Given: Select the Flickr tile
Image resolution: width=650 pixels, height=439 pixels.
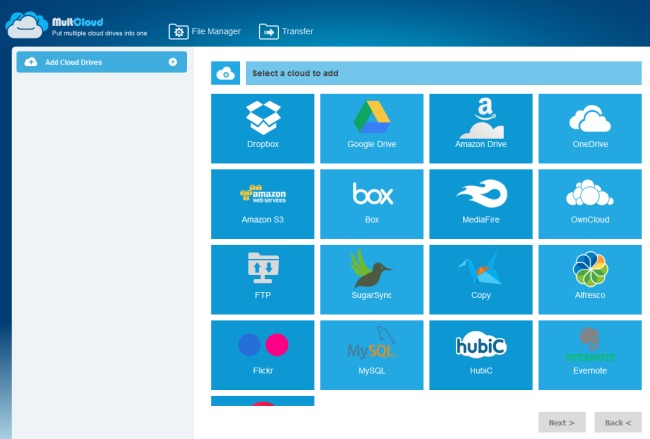Looking at the screenshot, I should pyautogui.click(x=262, y=355).
